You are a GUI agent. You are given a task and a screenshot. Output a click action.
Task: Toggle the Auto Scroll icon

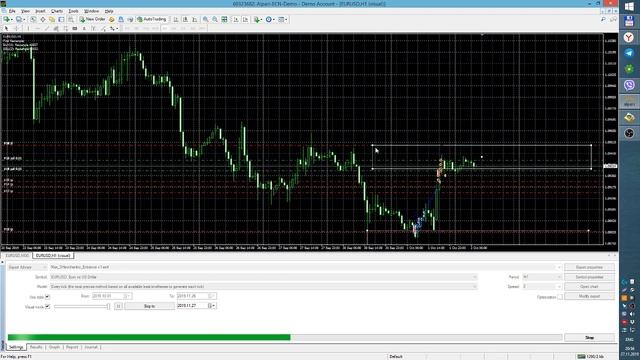[236, 19]
